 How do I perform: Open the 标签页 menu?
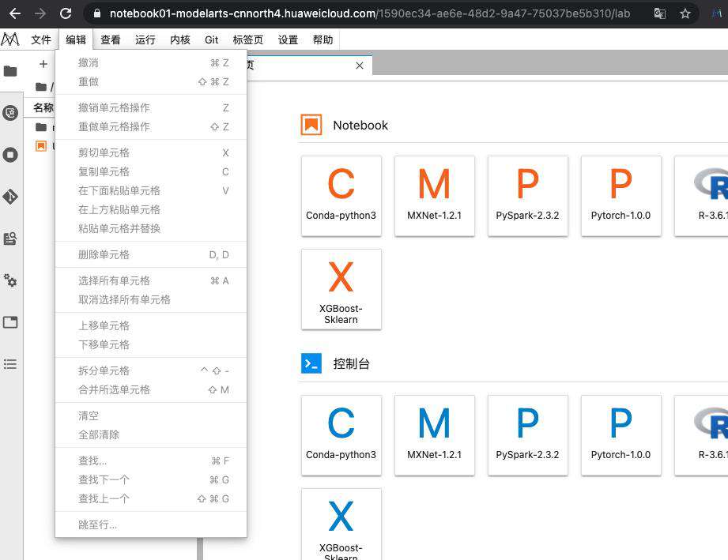(248, 40)
